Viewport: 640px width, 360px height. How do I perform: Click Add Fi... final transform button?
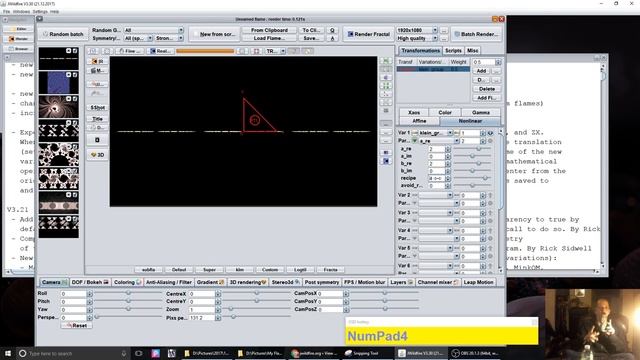pyautogui.click(x=487, y=98)
